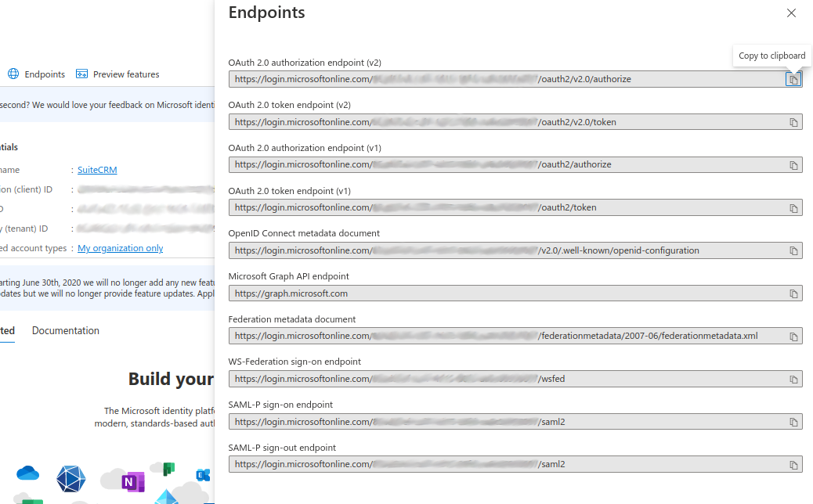Copy the OAuth 2.0 authorization endpoint (v2)

pyautogui.click(x=793, y=78)
